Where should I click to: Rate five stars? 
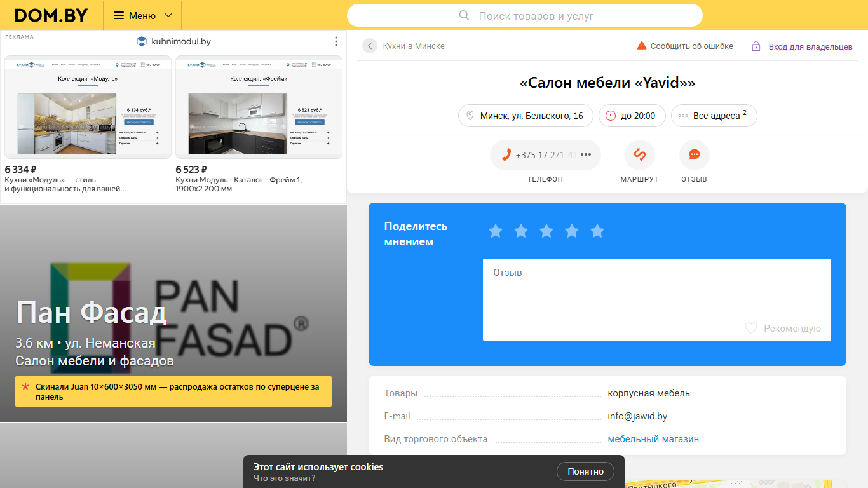click(597, 231)
